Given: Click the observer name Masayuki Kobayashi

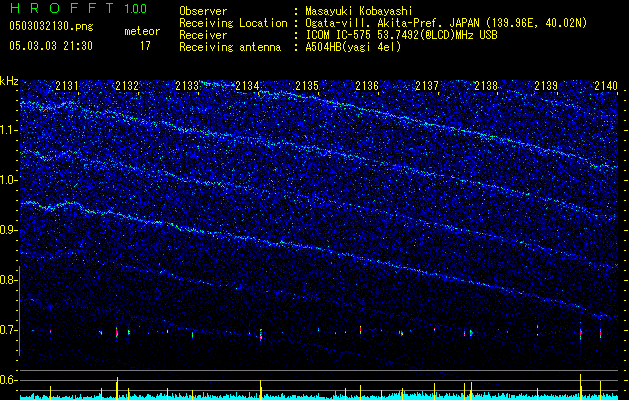Looking at the screenshot, I should coord(359,11).
